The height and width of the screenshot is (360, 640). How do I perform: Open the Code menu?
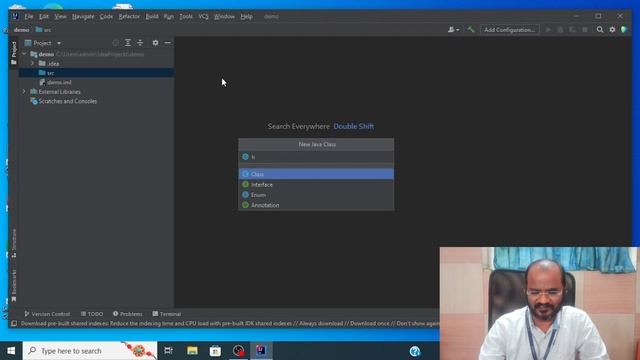click(106, 17)
